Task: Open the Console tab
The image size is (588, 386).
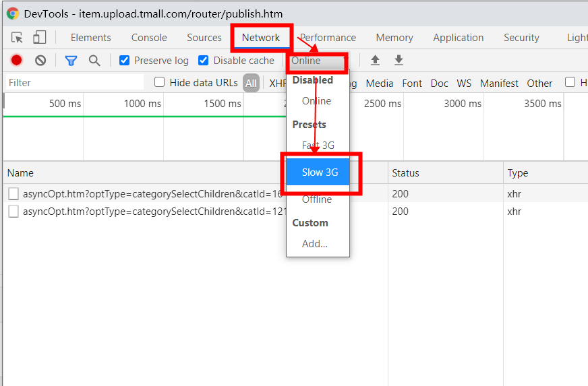Action: click(149, 38)
